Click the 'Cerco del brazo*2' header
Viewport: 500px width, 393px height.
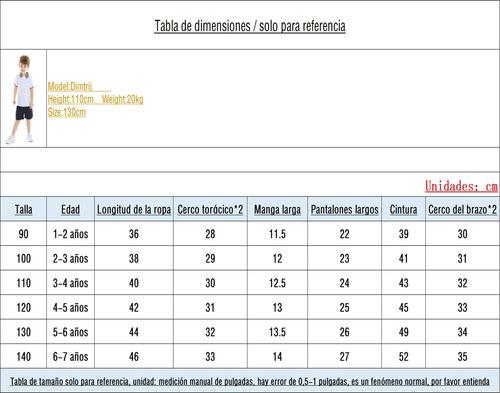pyautogui.click(x=462, y=209)
